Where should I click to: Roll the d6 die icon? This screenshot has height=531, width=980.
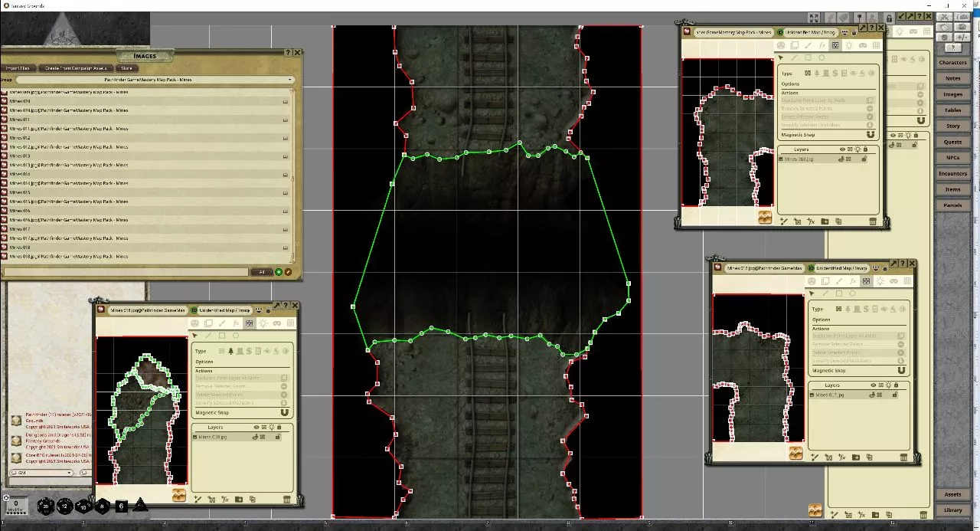tap(122, 506)
